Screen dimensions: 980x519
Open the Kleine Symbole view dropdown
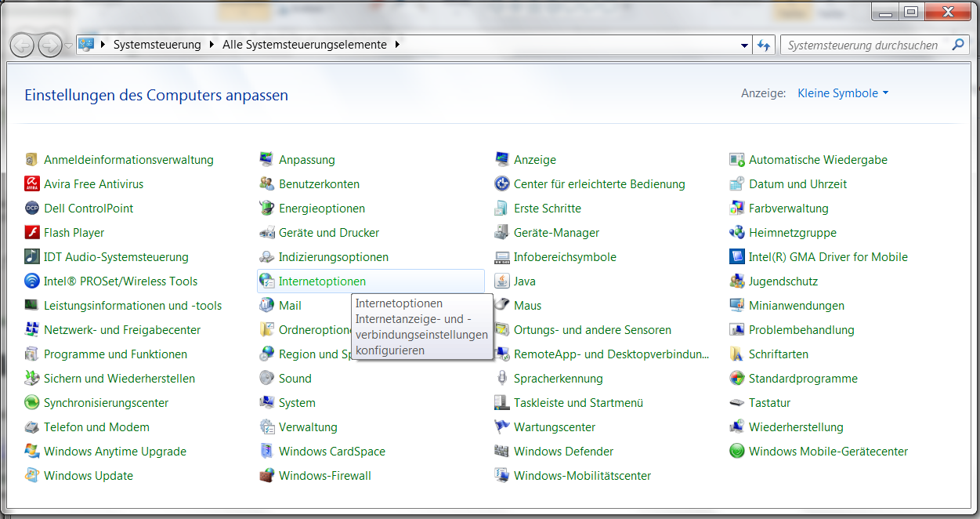point(843,93)
